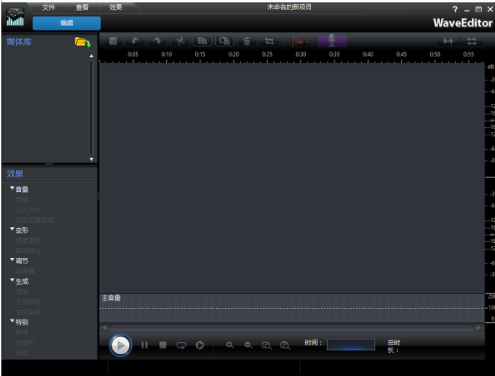Select the crop tool icon
Screen dimensions: 495x376
[x=269, y=41]
